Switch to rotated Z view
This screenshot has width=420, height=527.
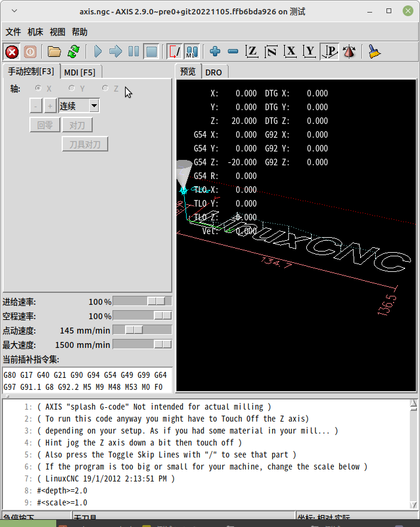(271, 52)
